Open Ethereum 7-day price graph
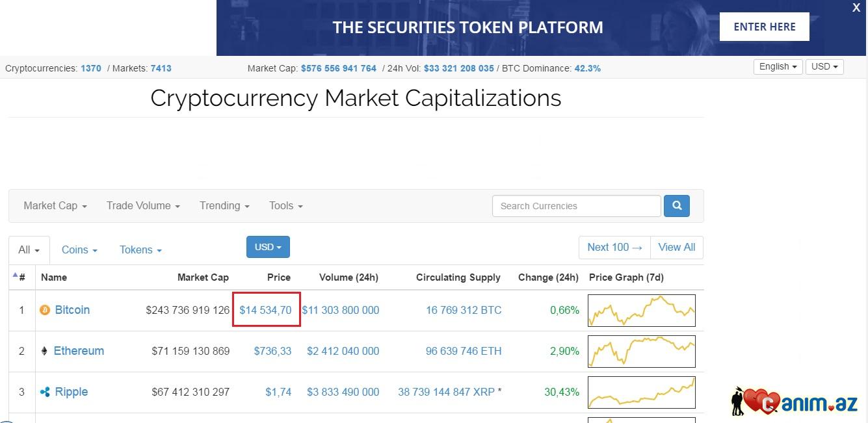 (641, 352)
